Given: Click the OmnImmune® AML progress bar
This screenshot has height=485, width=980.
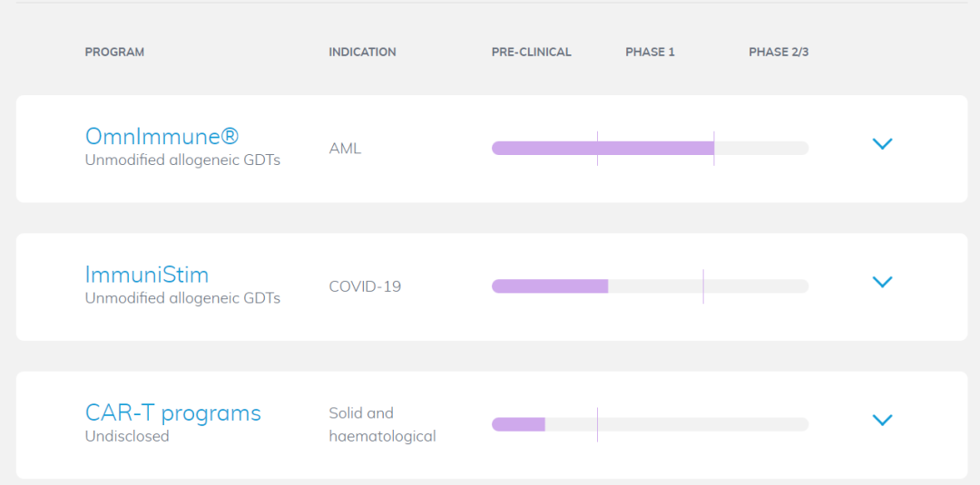Looking at the screenshot, I should pos(650,149).
